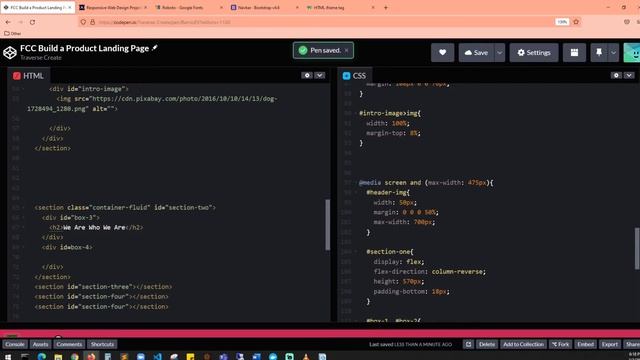Show keyboard Shortcuts
Screen dimensions: 640x360
tap(102, 344)
